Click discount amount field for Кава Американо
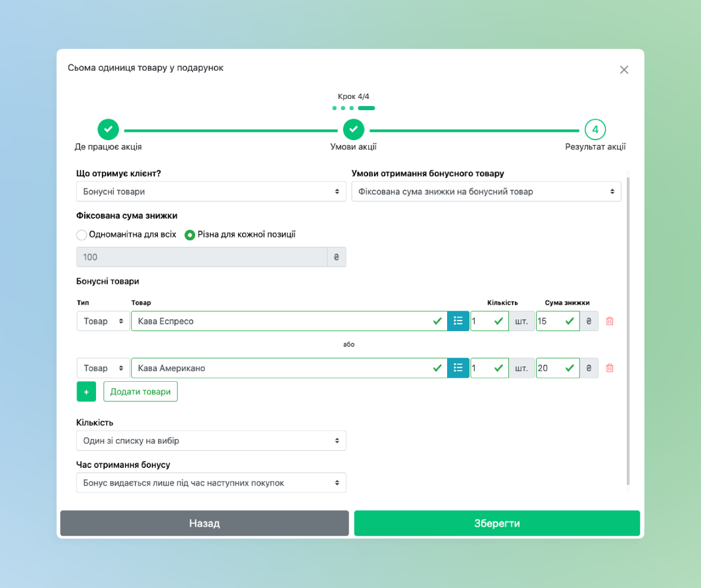The image size is (701, 588). 550,368
